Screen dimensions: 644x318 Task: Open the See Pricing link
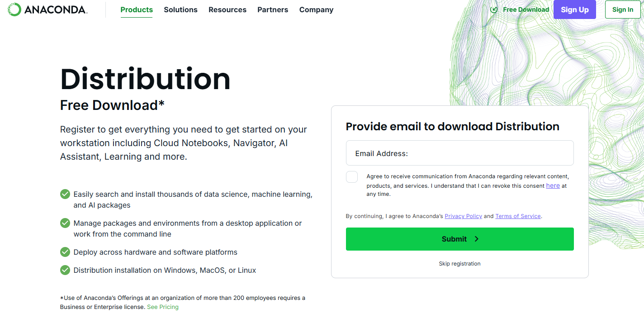pos(163,307)
